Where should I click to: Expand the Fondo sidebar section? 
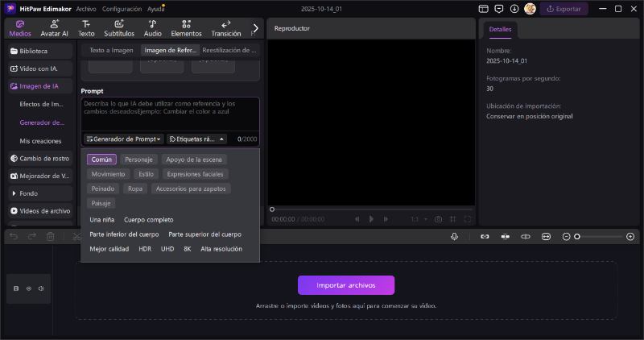[x=14, y=193]
